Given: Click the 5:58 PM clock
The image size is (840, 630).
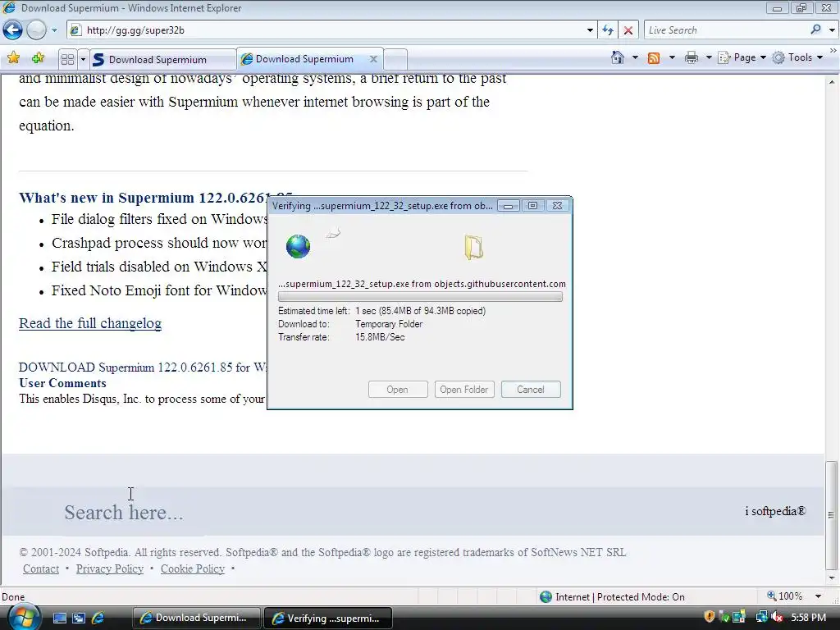Looking at the screenshot, I should pos(808,618).
